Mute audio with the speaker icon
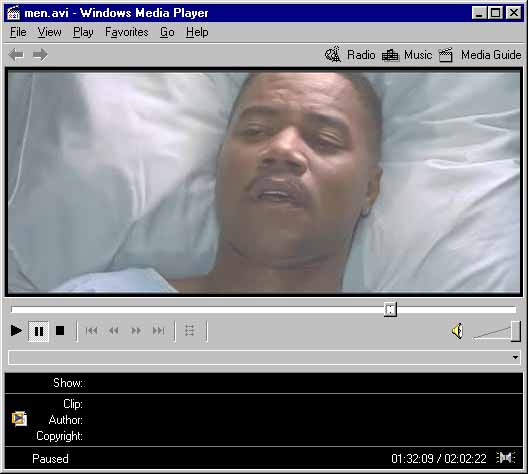The width and height of the screenshot is (528, 474). (457, 331)
